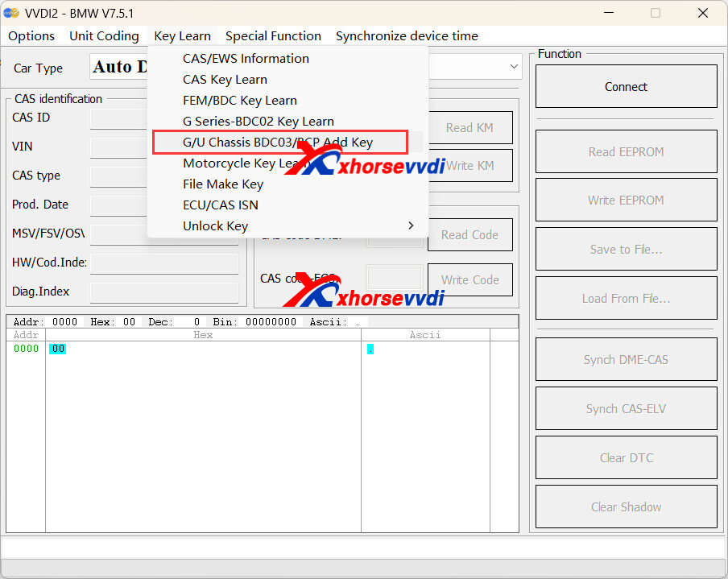Select ECU/CAS ISN menu entry
Viewport: 728px width, 579px height.
[x=220, y=205]
